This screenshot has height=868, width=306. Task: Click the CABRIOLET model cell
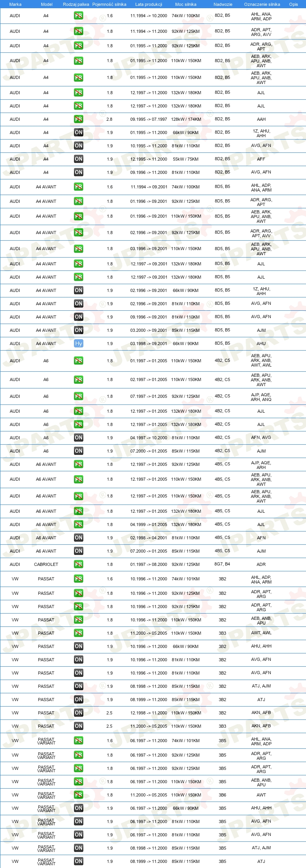tap(46, 564)
